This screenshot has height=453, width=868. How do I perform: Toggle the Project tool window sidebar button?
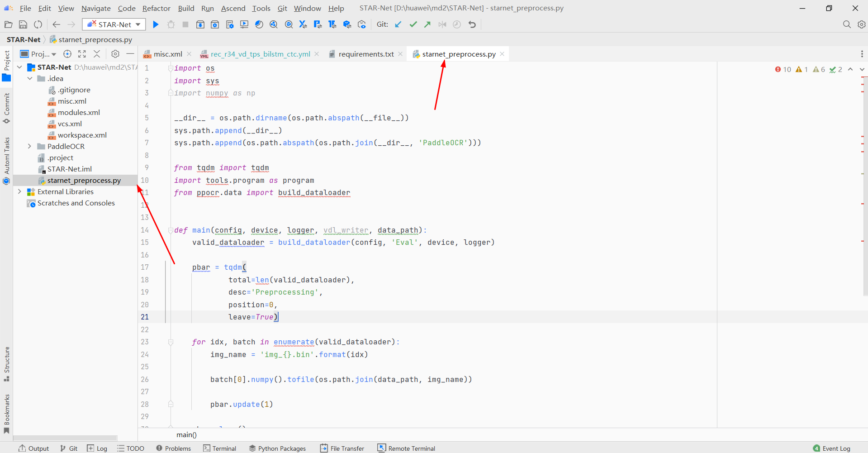point(6,66)
